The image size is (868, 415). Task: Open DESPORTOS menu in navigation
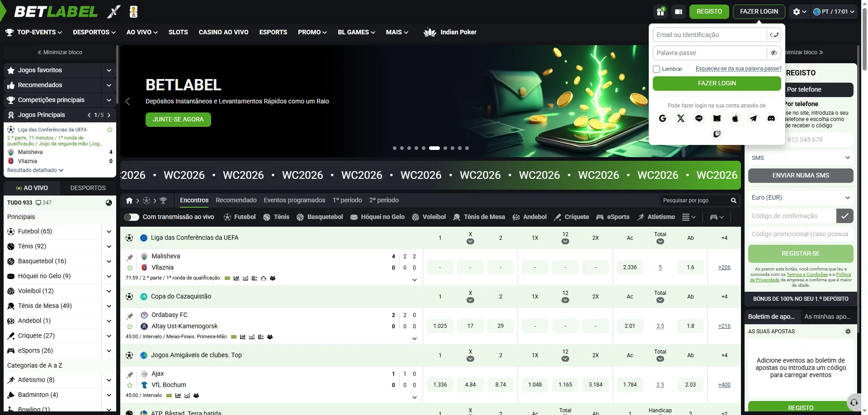point(94,32)
